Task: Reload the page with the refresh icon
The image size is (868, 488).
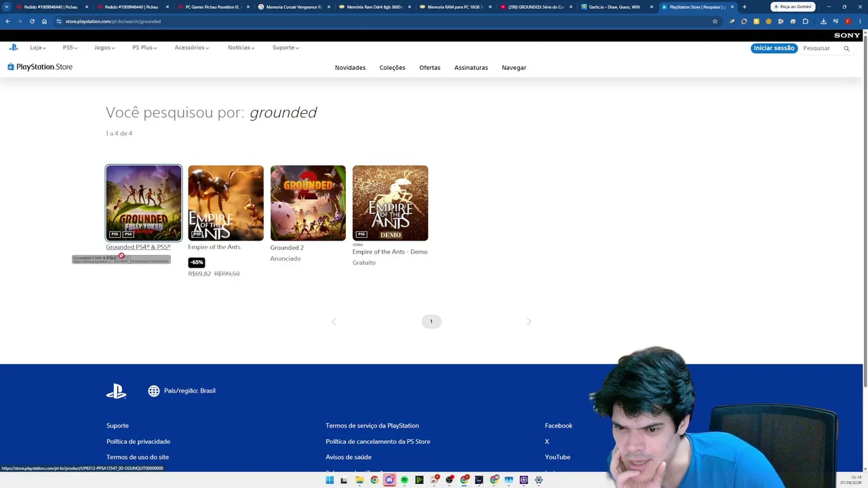Action: (32, 21)
